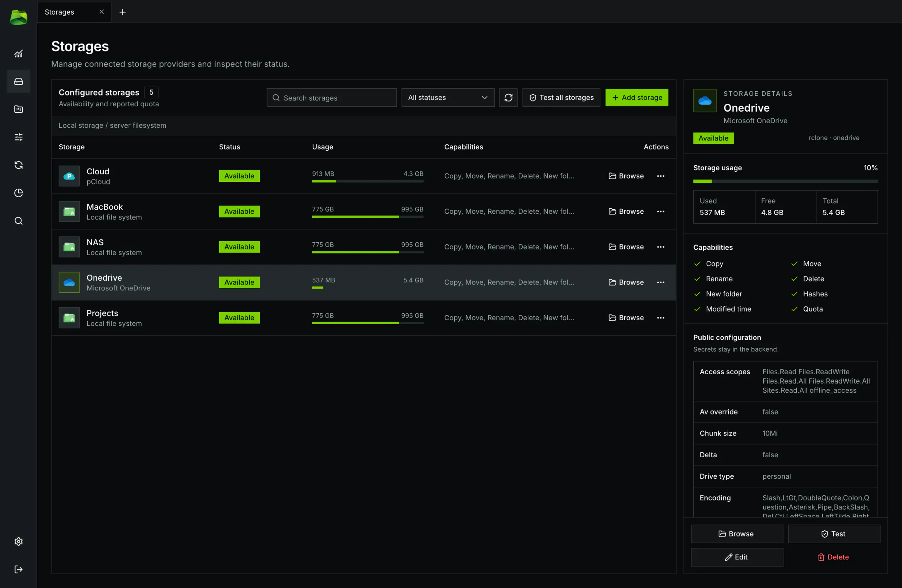Open a new tab with plus

point(123,12)
